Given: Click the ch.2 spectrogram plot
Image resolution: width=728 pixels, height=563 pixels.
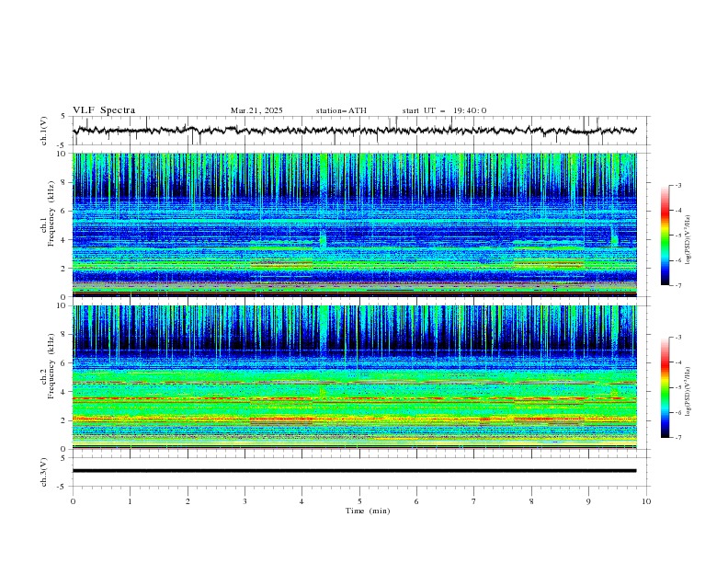Looking at the screenshot, I should point(355,377).
